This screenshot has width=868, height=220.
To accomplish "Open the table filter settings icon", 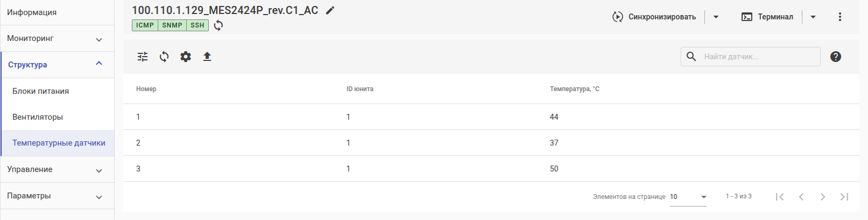I will (143, 57).
